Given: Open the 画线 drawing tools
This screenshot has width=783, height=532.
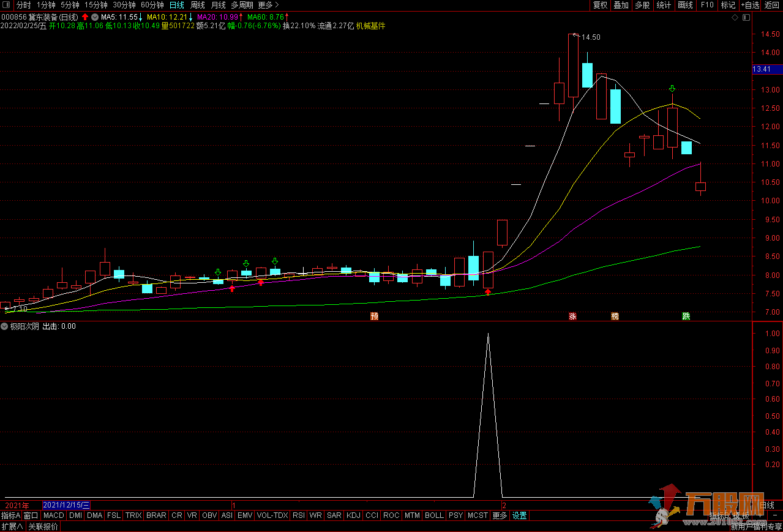Looking at the screenshot, I should click(686, 5).
